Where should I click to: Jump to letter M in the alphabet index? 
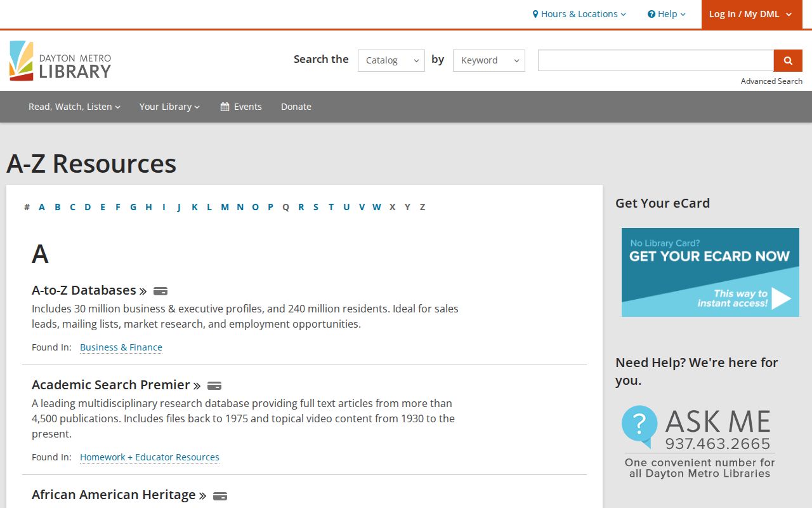pyautogui.click(x=225, y=207)
